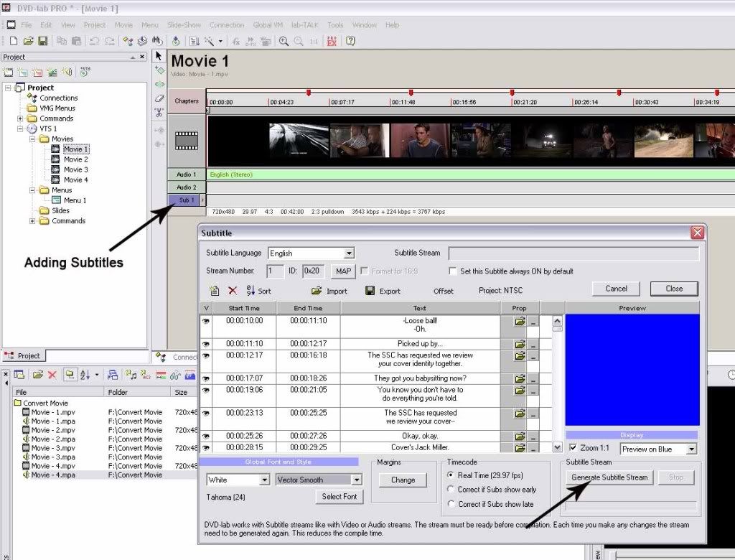
Task: Click the Help question mark icon
Action: pos(350,41)
